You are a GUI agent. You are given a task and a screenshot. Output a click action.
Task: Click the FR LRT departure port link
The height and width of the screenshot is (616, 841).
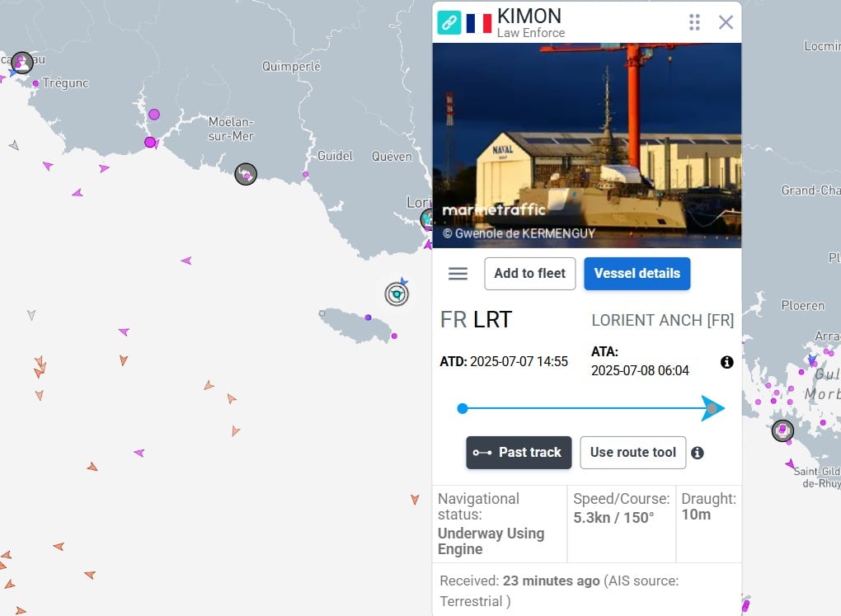pos(476,320)
